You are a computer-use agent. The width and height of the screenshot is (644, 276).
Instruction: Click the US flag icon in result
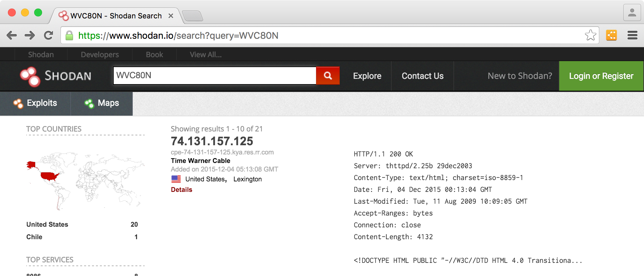pos(176,179)
